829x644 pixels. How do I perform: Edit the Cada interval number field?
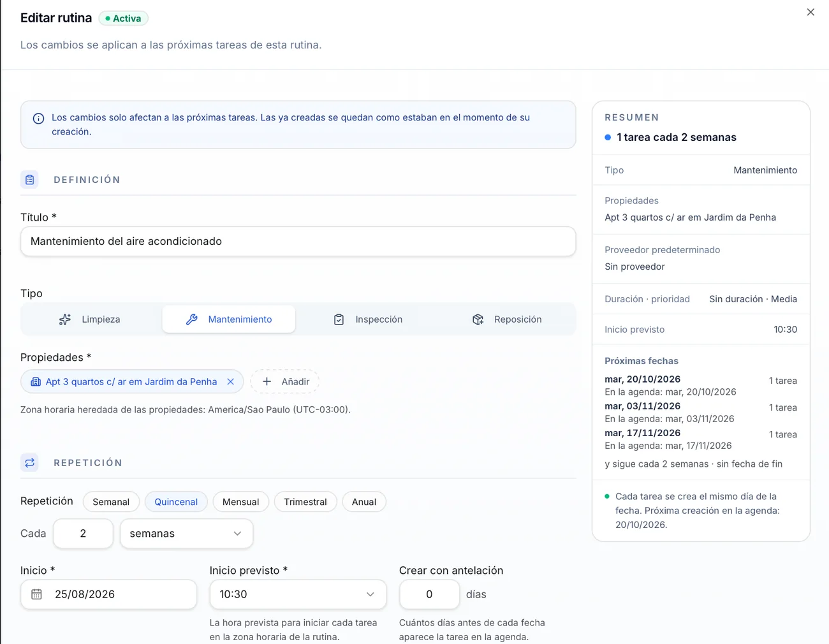[84, 534]
